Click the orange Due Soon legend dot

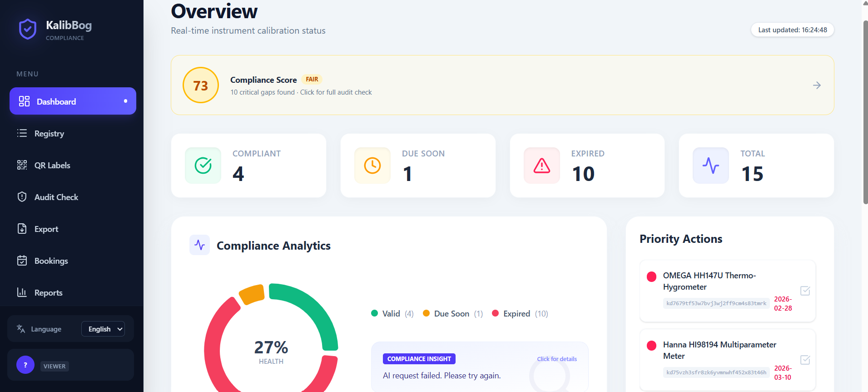pyautogui.click(x=426, y=313)
